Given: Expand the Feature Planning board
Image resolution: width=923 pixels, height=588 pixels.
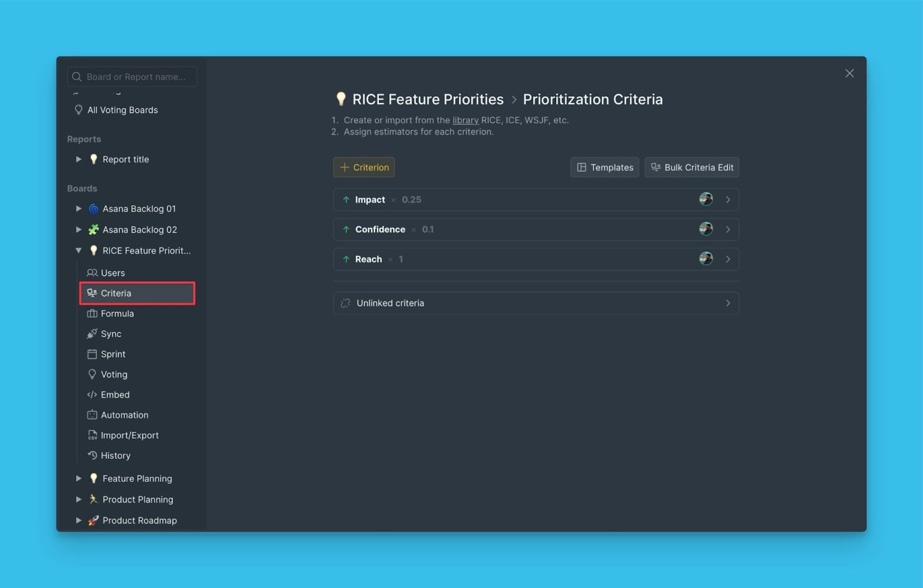Looking at the screenshot, I should coord(78,478).
